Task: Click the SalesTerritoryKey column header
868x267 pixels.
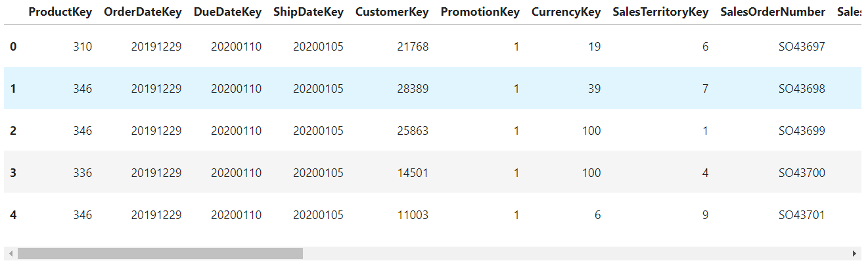Action: coord(660,12)
